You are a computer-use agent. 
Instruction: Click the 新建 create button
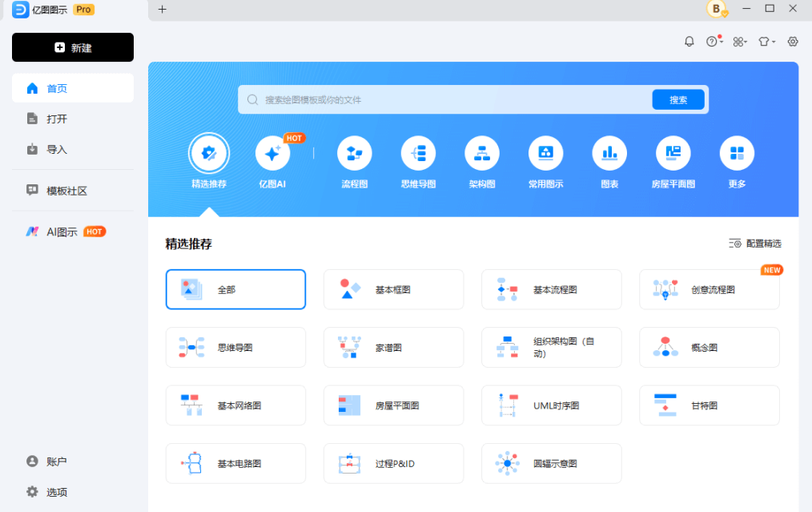(x=72, y=47)
